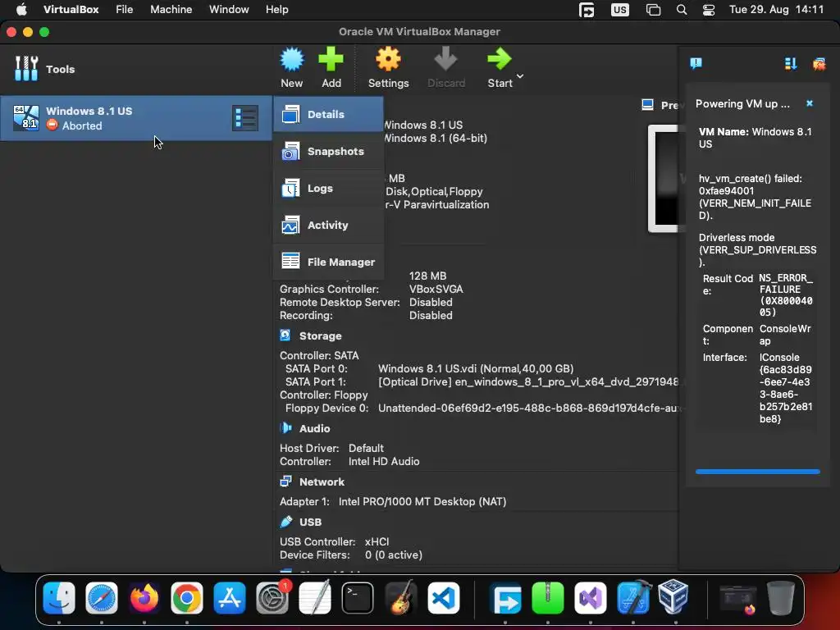Click the blue progress bar in notification
This screenshot has height=630, width=840.
pyautogui.click(x=757, y=472)
